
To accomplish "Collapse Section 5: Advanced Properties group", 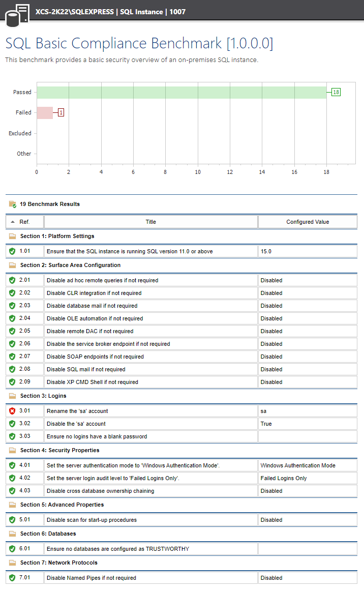I will [x=62, y=505].
